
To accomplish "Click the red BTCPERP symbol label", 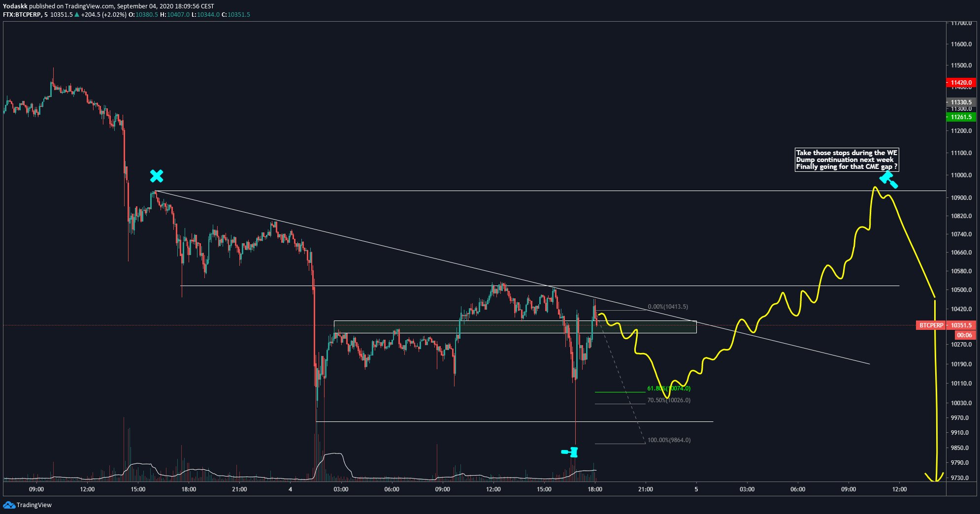I will tap(931, 325).
